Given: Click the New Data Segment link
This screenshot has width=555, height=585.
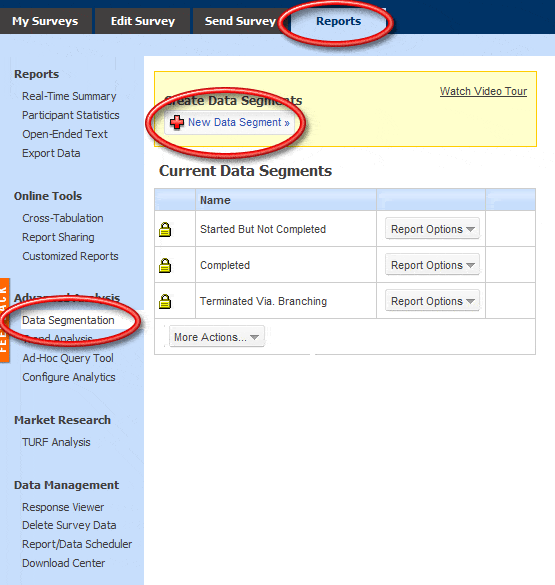Looking at the screenshot, I should tap(239, 122).
